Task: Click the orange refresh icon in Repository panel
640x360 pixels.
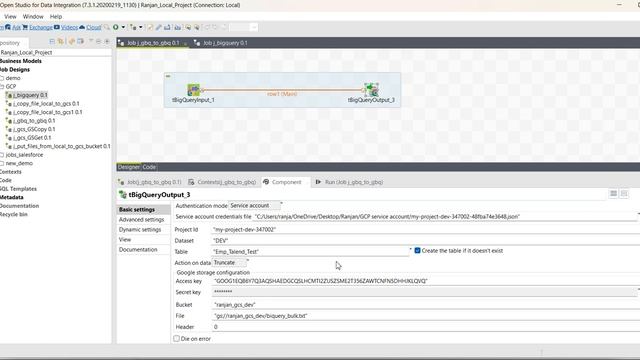Action: click(72, 41)
